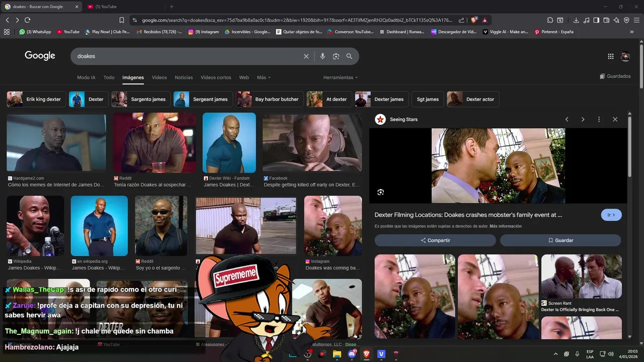Open the browser downloads icon
The height and width of the screenshot is (362, 644).
pos(576,20)
